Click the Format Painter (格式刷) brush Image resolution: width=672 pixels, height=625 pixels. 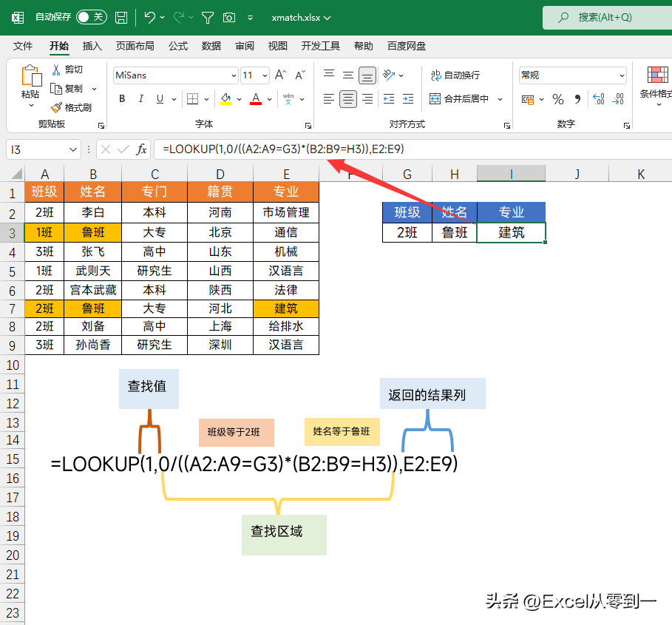[x=56, y=107]
